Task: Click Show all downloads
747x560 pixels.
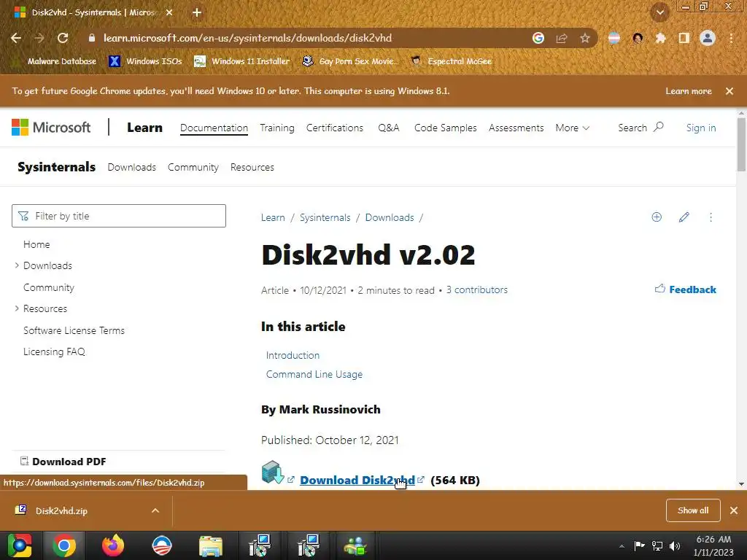Action: (693, 510)
